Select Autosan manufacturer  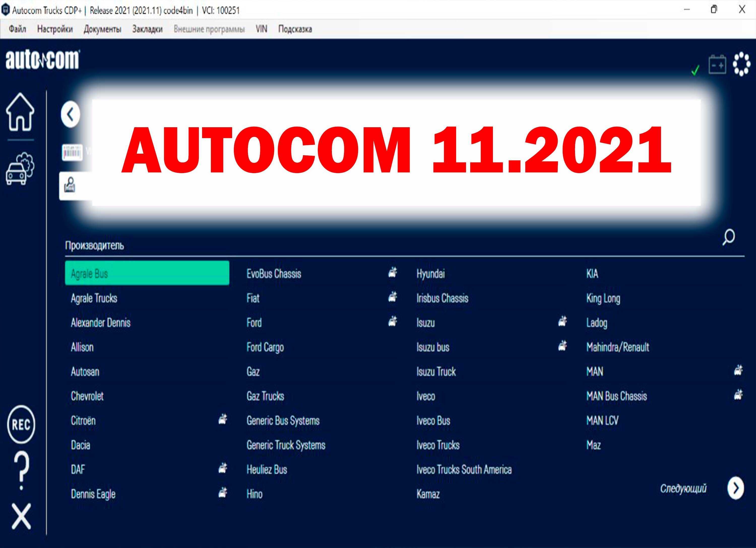[85, 371]
